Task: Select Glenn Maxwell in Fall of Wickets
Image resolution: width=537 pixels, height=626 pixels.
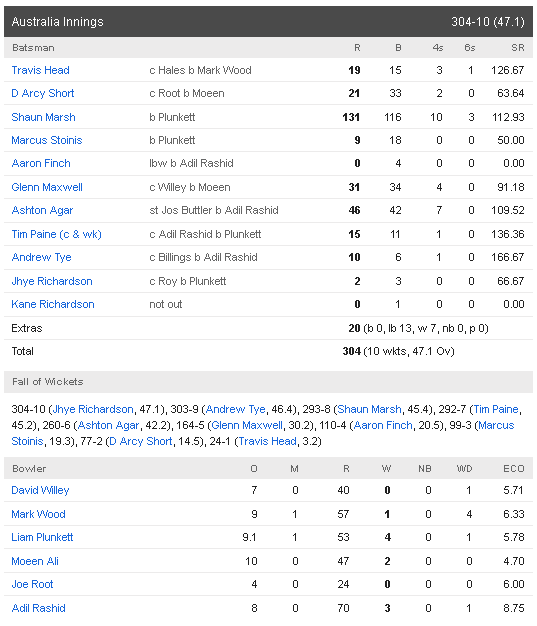Action: tap(247, 426)
